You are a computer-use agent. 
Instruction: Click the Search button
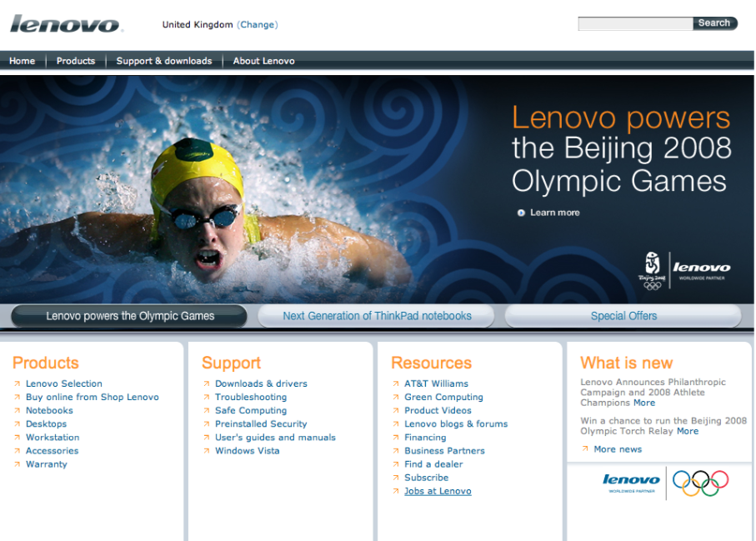[x=714, y=23]
